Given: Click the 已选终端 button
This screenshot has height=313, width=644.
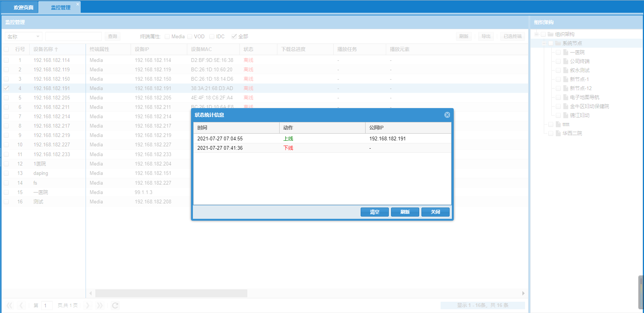Looking at the screenshot, I should pos(513,36).
